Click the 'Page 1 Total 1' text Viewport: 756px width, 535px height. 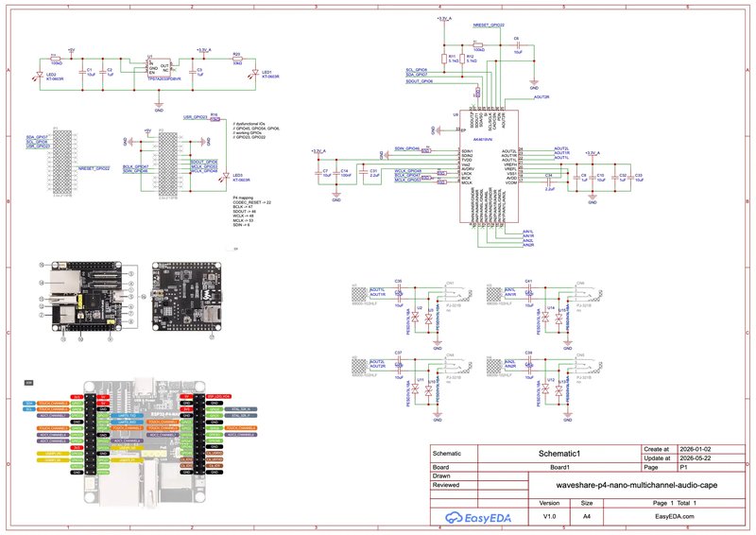[x=675, y=503]
